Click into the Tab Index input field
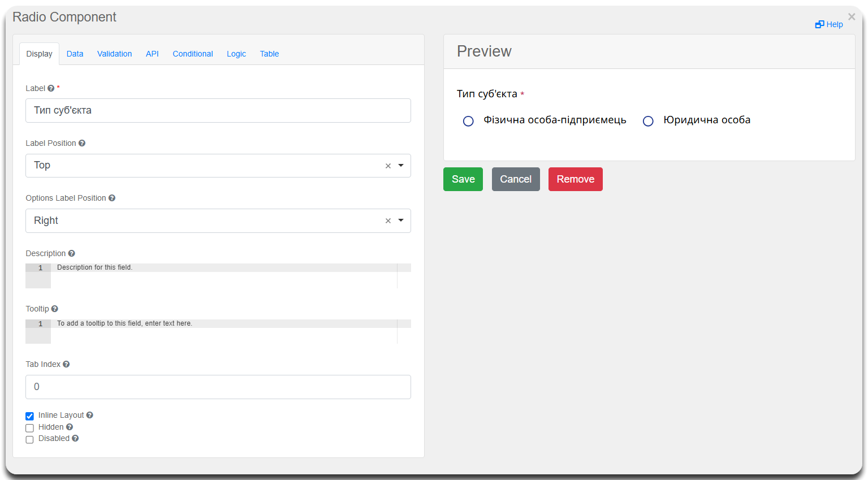The width and height of the screenshot is (868, 480). click(218, 387)
